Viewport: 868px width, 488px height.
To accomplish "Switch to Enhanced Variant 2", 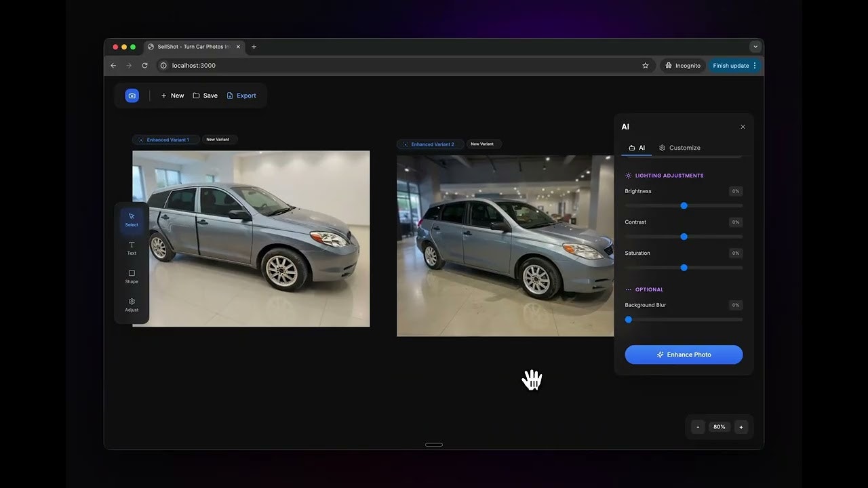I will (x=430, y=144).
